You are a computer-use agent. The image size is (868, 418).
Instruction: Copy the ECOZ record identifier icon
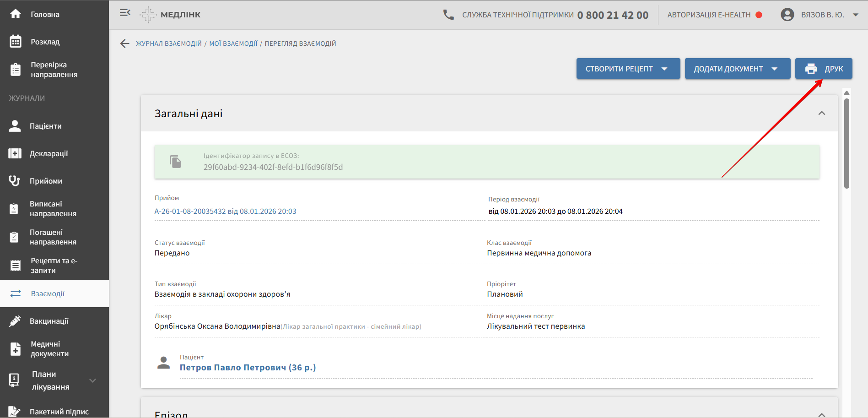click(175, 162)
